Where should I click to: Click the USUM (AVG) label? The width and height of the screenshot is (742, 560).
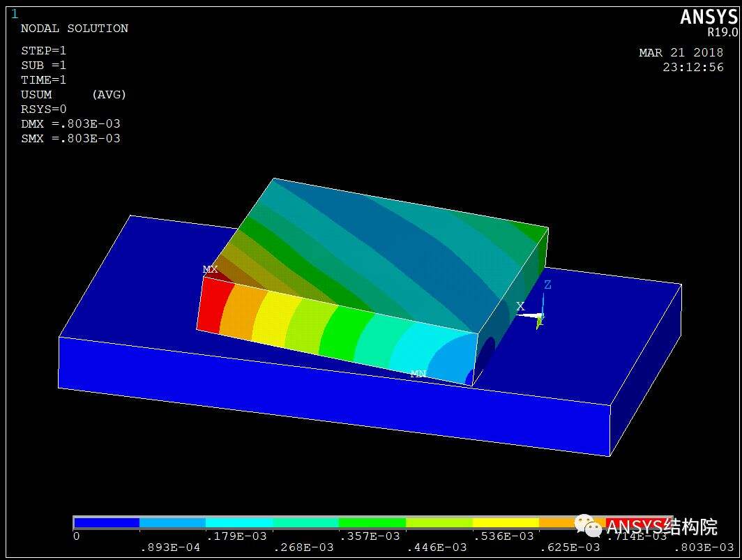(73, 95)
